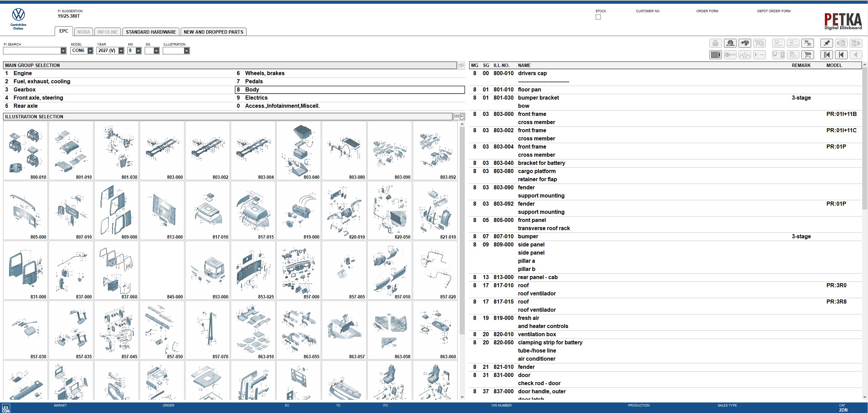
Task: Switch to the INFOLINE tab
Action: click(x=107, y=32)
